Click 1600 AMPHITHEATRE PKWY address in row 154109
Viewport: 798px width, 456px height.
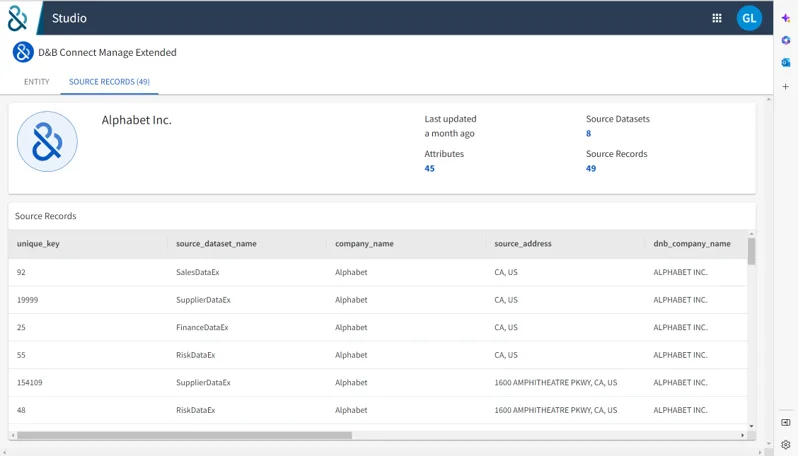coord(556,382)
